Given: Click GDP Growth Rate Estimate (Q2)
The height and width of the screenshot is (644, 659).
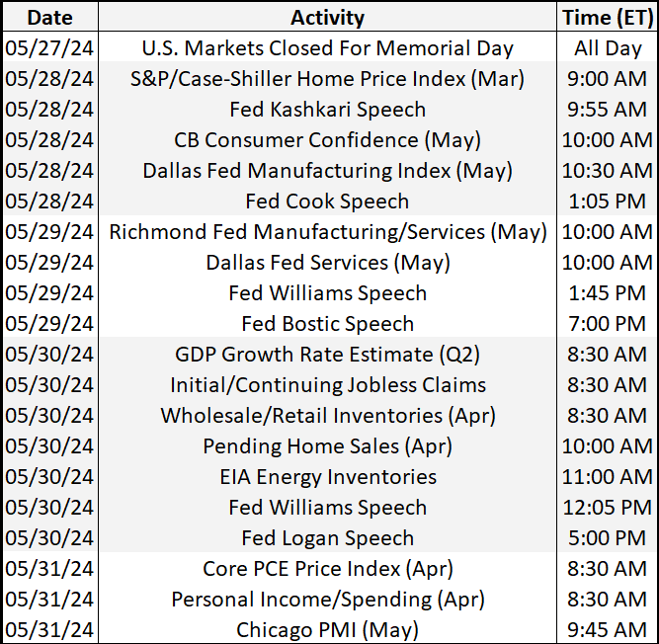Looking at the screenshot, I should (x=327, y=355).
